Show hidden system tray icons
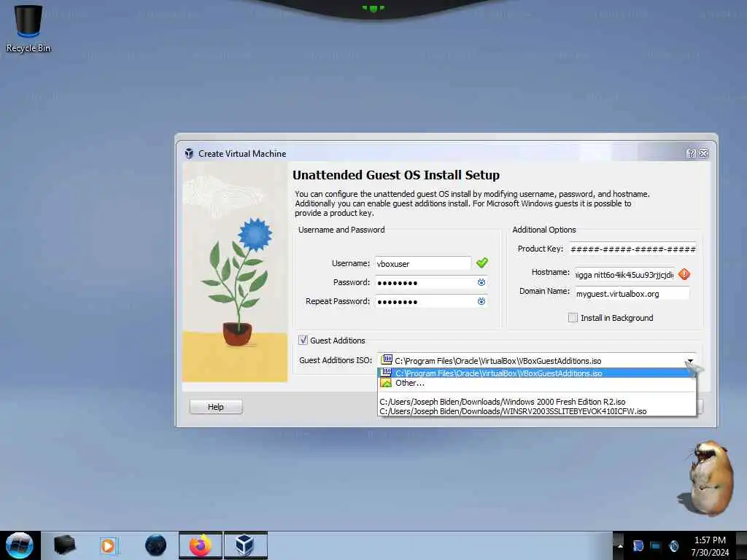Image resolution: width=747 pixels, height=560 pixels. point(620,545)
